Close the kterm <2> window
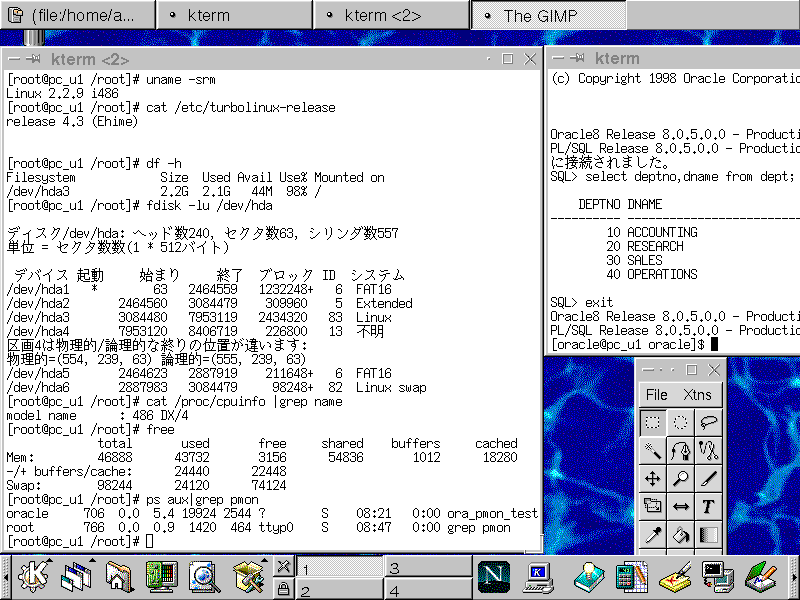The width and height of the screenshot is (800, 600). 530,59
